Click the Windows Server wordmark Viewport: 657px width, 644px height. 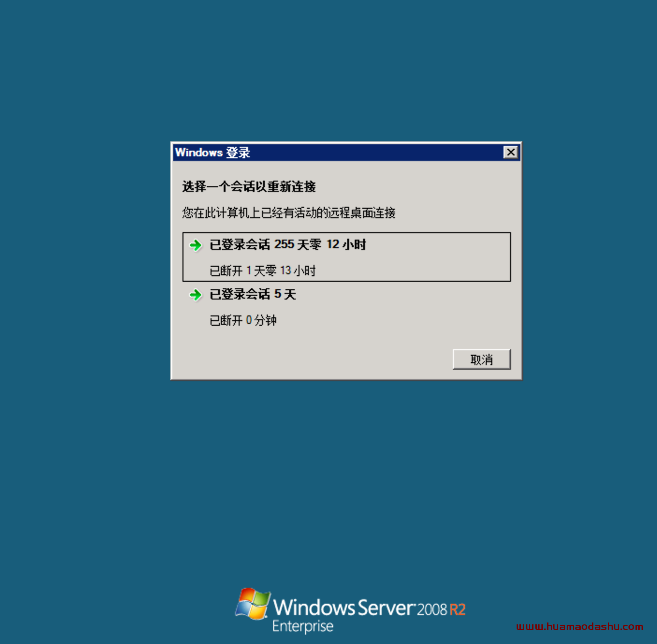click(x=343, y=608)
